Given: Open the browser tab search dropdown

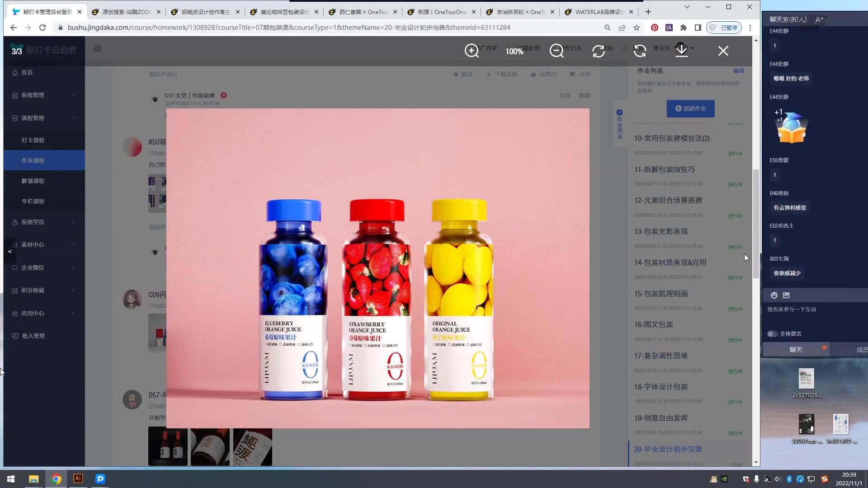Looking at the screenshot, I should (x=687, y=7).
